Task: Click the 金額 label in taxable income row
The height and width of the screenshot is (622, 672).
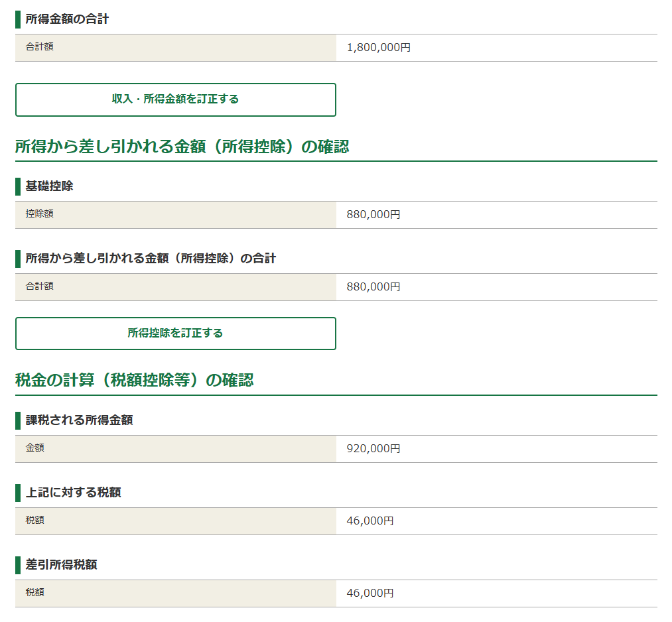Action: tap(31, 448)
